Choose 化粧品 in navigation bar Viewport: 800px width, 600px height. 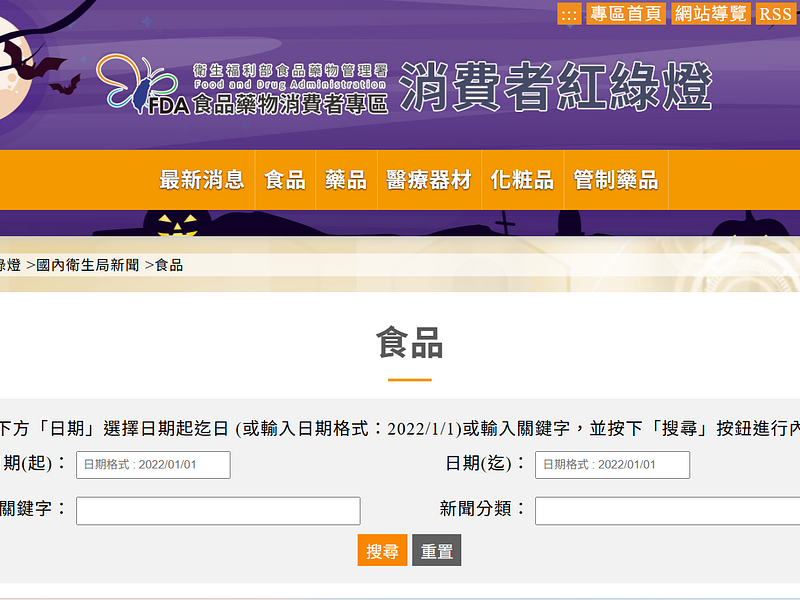[x=522, y=180]
